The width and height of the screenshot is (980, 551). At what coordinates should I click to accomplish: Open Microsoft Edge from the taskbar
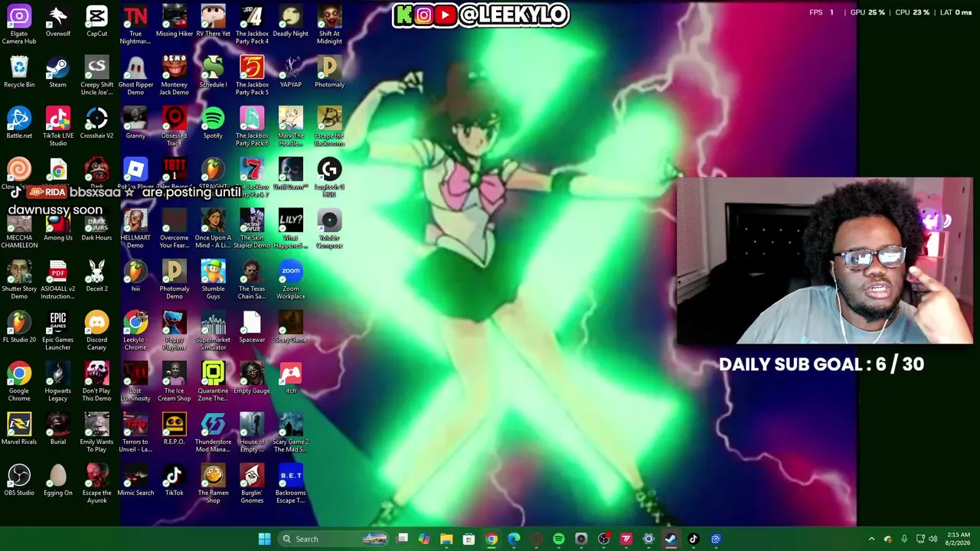coord(514,539)
